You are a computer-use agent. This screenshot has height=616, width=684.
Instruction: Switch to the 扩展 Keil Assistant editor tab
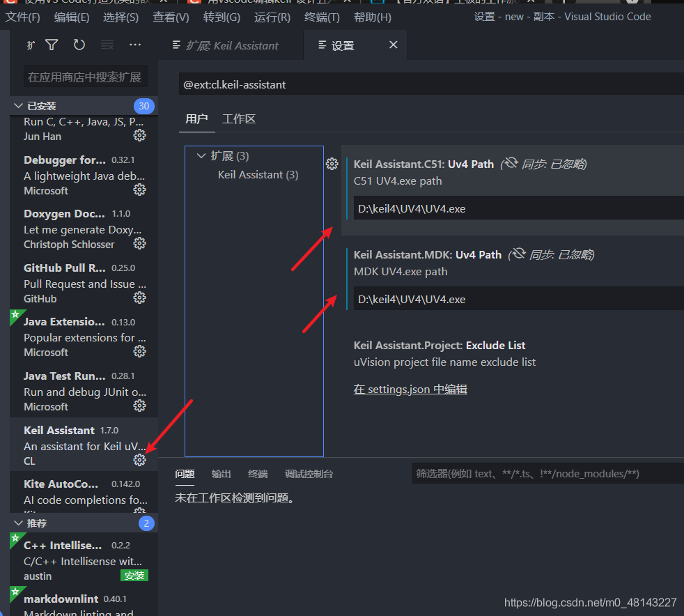coord(231,45)
